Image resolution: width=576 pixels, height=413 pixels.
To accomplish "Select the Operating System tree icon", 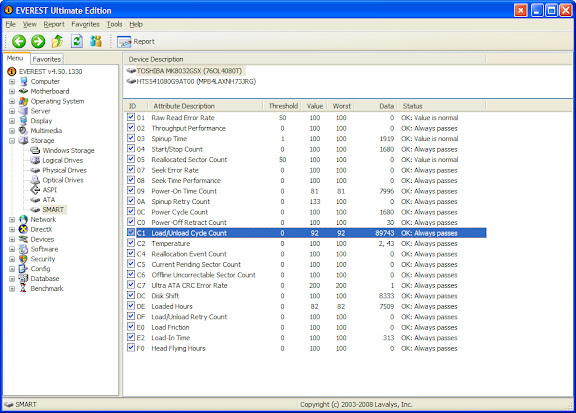I will tap(24, 101).
